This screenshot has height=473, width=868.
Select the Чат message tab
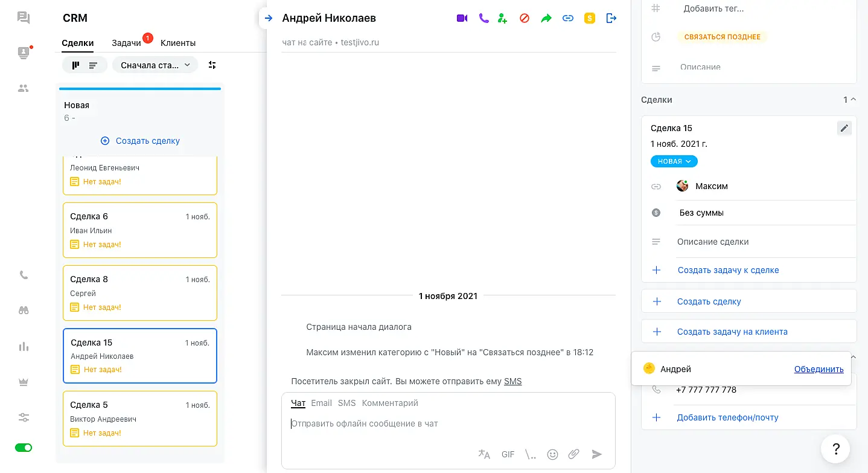298,403
